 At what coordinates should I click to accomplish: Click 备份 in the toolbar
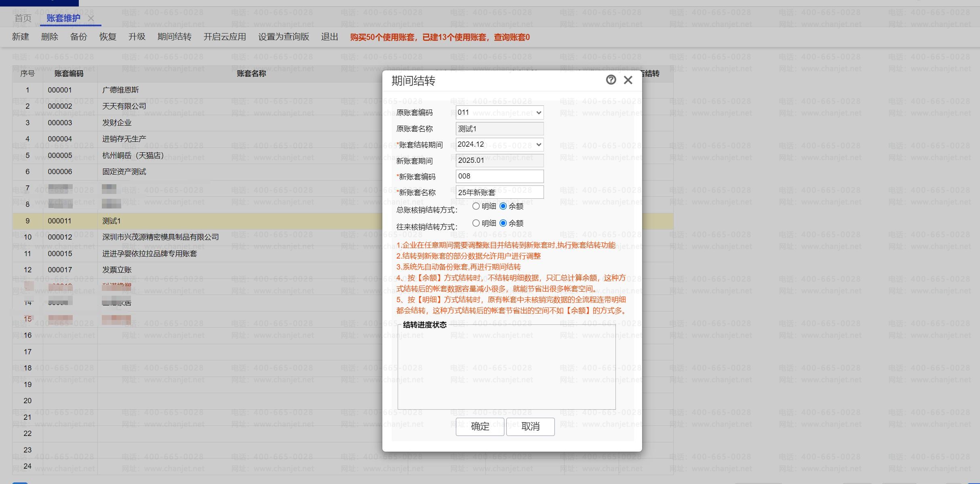coord(78,37)
